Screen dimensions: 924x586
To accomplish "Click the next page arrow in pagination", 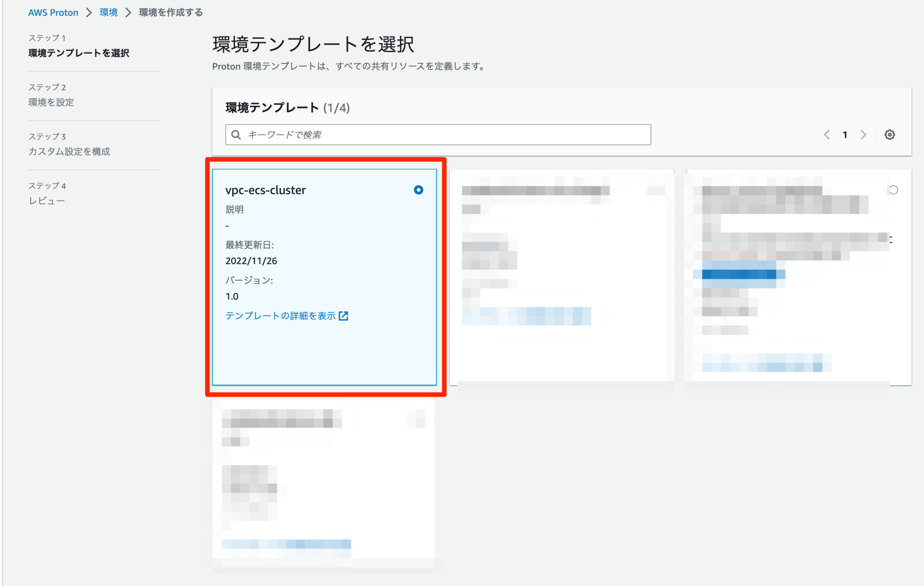I will pos(863,134).
